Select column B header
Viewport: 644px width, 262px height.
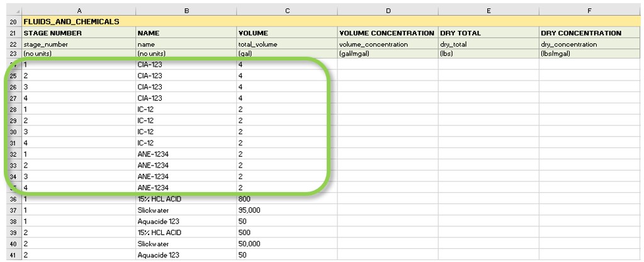(186, 11)
